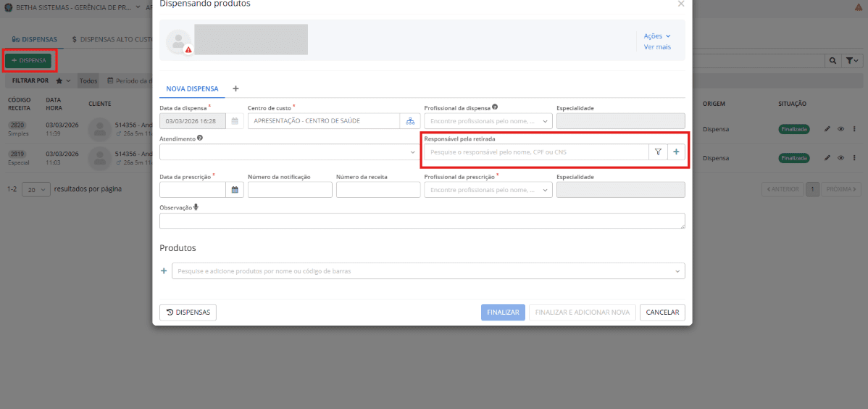Open the DISPENSAS history button in dialog footer
This screenshot has width=868, height=409.
(188, 313)
